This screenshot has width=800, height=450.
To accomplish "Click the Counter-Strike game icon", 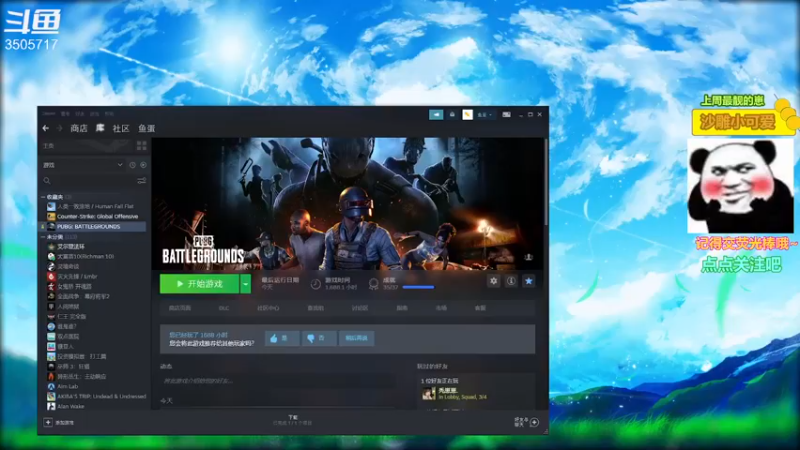I will [51, 216].
